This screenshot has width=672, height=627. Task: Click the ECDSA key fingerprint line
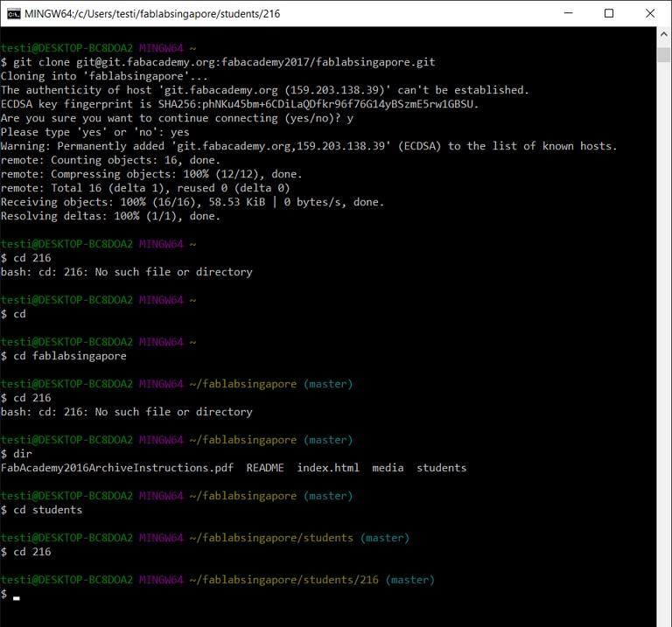239,104
